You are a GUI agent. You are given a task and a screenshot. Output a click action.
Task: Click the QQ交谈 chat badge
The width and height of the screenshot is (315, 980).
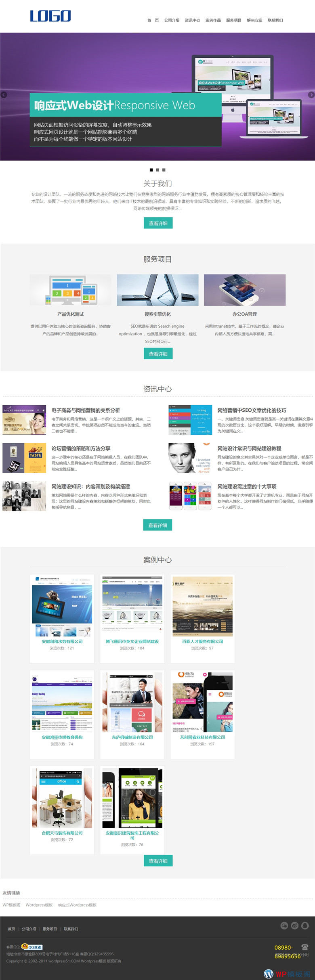click(31, 946)
